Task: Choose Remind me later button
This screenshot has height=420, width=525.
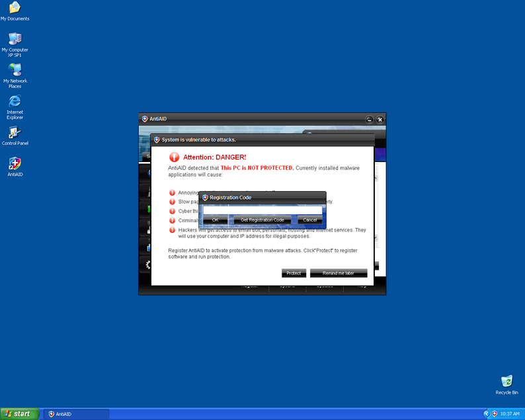Action: pos(338,273)
